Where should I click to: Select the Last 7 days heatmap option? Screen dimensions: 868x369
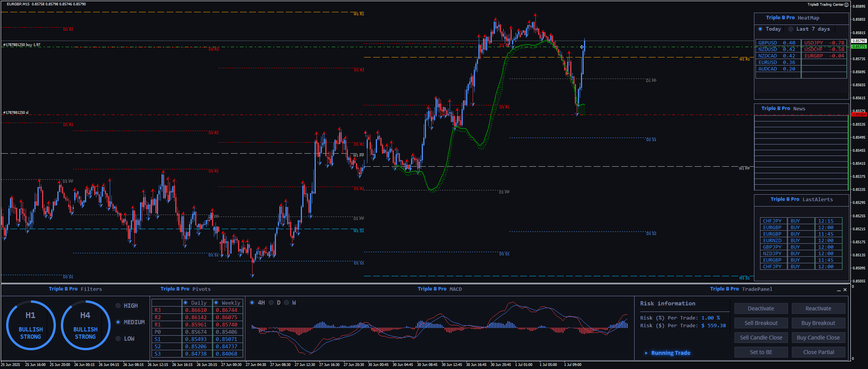[x=791, y=29]
